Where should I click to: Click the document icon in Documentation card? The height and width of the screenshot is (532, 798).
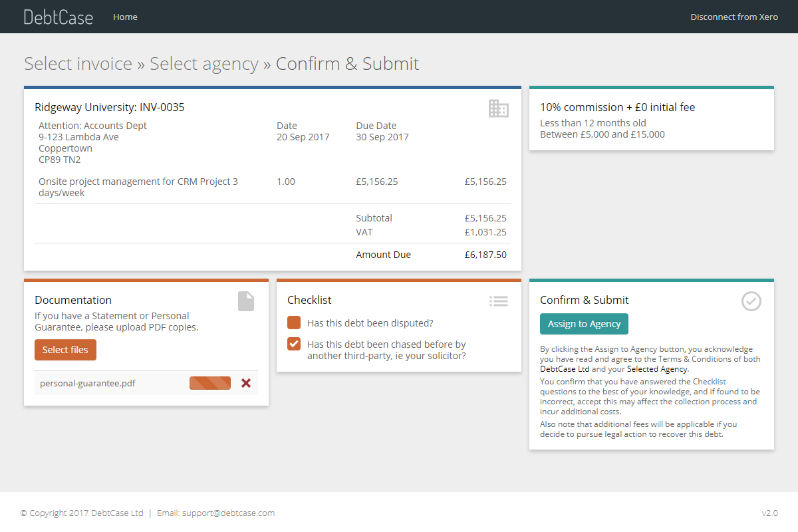[x=246, y=301]
